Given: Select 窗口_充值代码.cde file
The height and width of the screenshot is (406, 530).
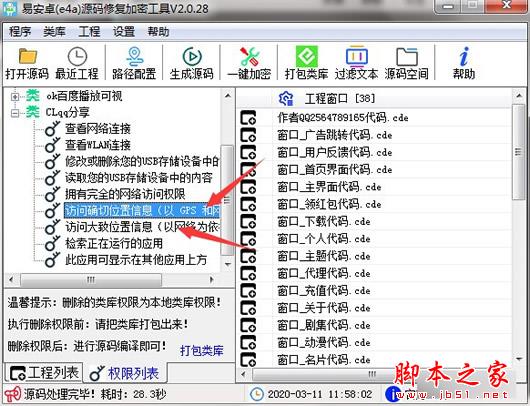Looking at the screenshot, I should [324, 291].
